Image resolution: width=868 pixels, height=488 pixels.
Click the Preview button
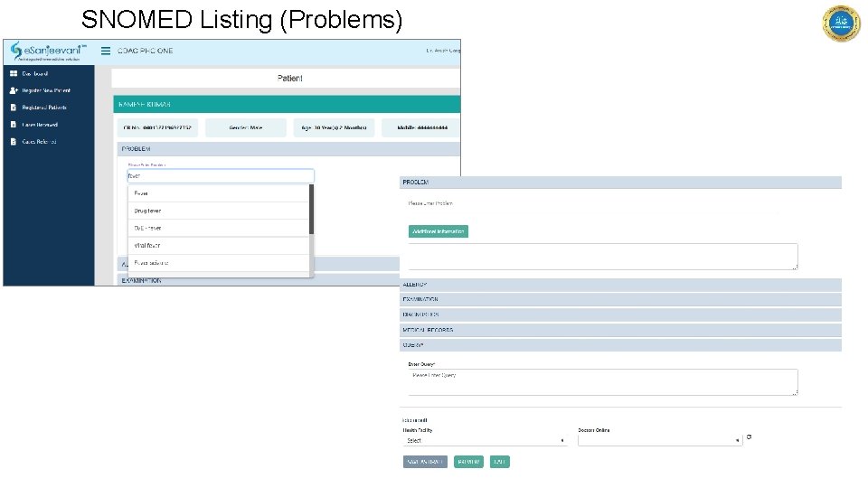[x=468, y=462]
